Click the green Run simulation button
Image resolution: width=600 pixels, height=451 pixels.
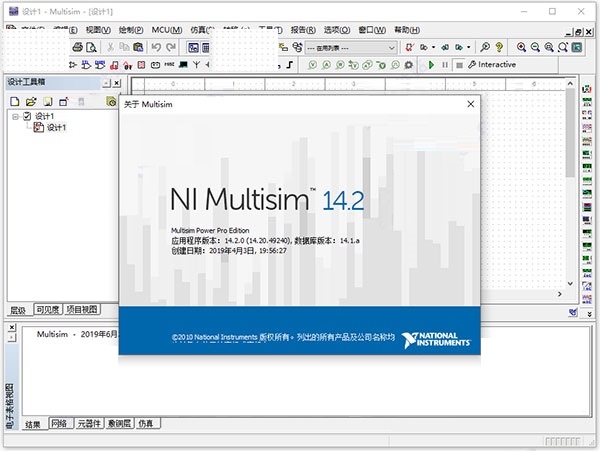(x=431, y=65)
